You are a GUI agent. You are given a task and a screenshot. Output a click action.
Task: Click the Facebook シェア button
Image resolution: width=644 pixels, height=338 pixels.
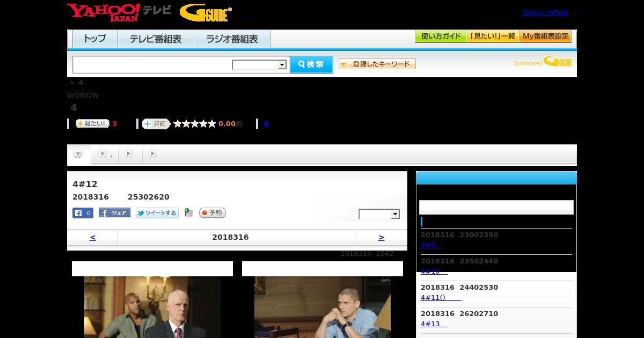114,213
